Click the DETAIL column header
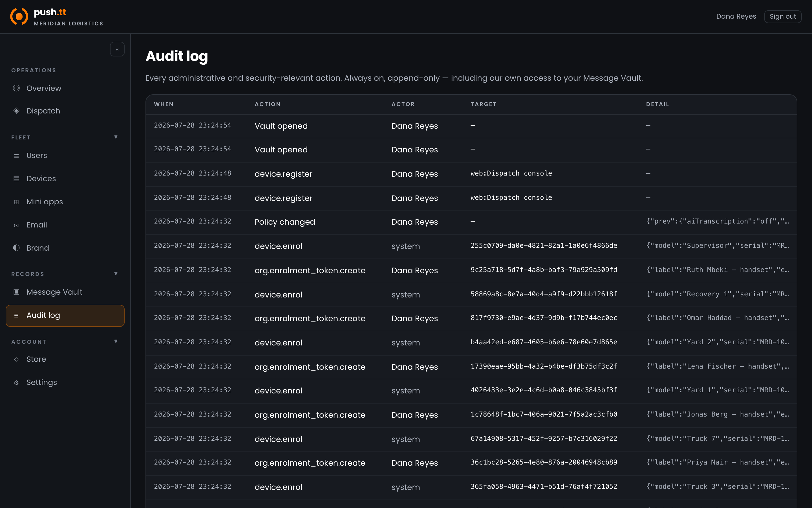This screenshot has height=508, width=812. coord(657,104)
